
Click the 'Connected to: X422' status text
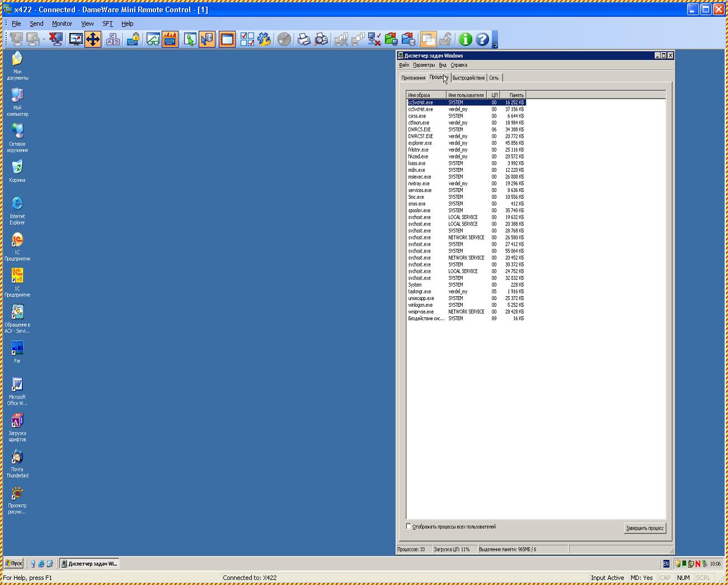[250, 578]
